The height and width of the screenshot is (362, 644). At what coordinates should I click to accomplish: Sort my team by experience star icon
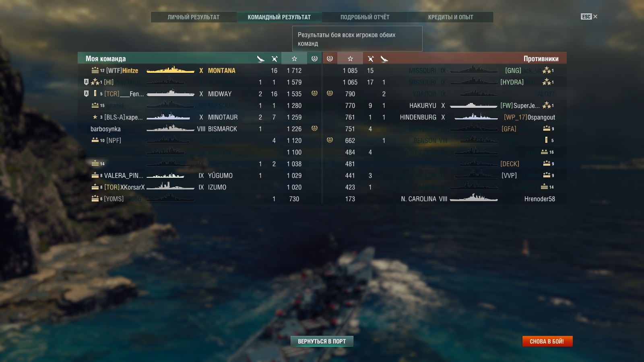click(x=294, y=59)
